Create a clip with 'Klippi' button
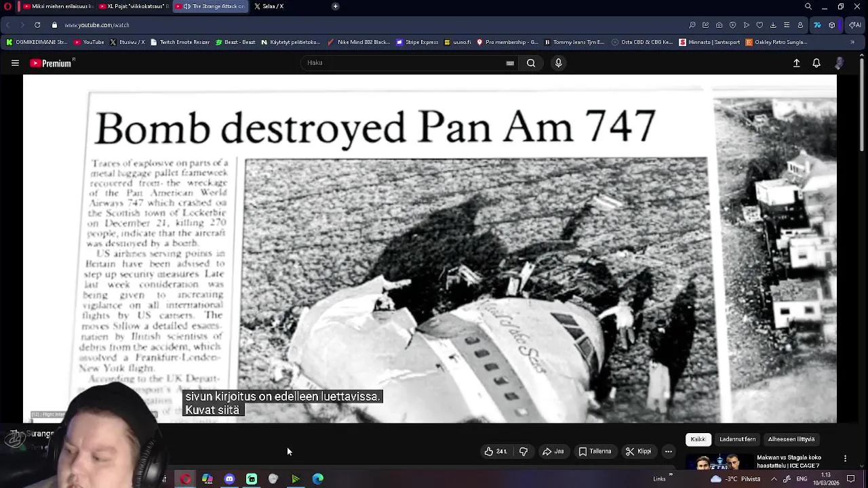 click(638, 451)
